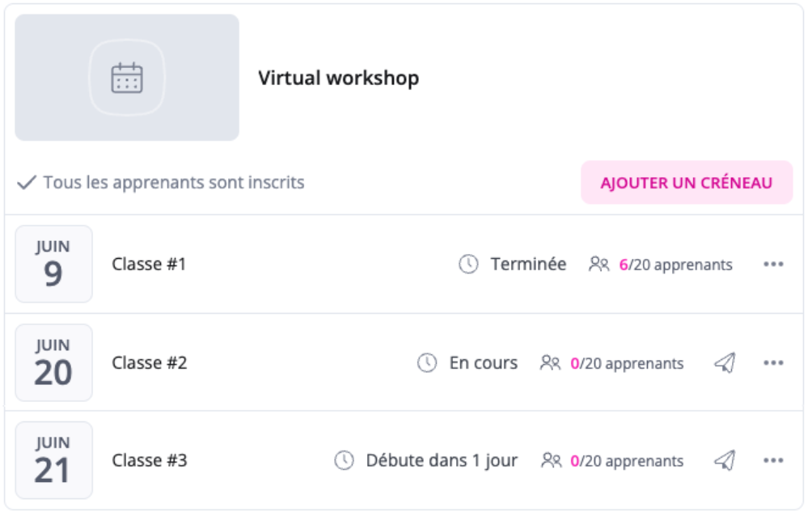Select the Classe #1 row title
812x512 pixels.
[149, 264]
